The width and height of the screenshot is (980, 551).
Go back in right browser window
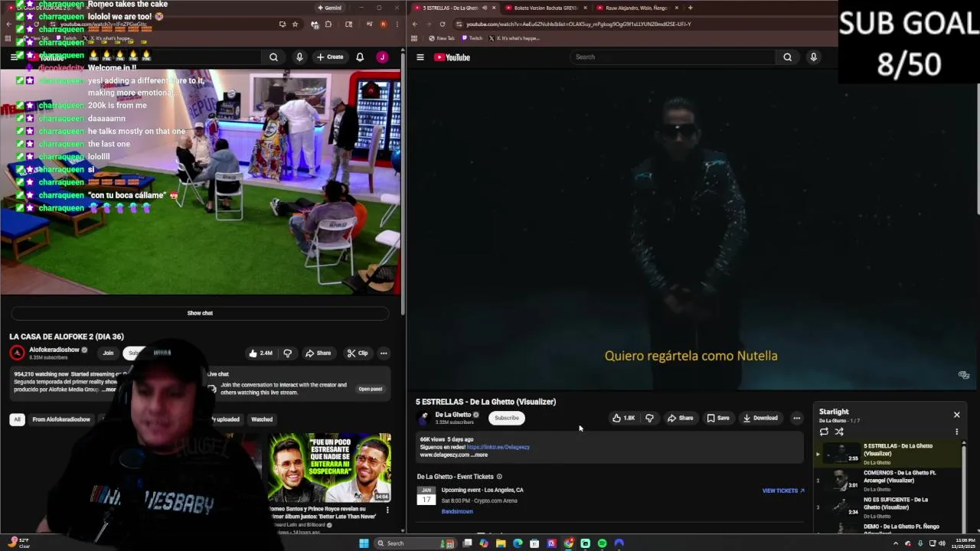coord(415,24)
